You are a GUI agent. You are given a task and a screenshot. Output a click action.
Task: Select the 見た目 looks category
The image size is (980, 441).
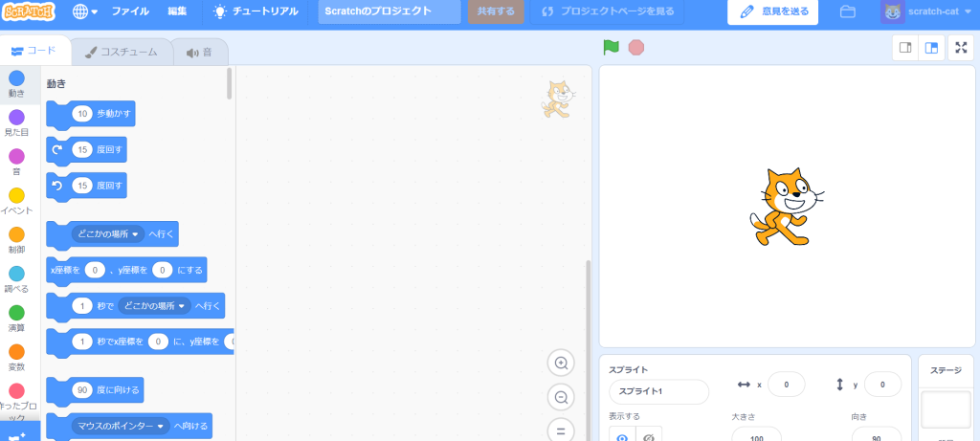click(17, 123)
